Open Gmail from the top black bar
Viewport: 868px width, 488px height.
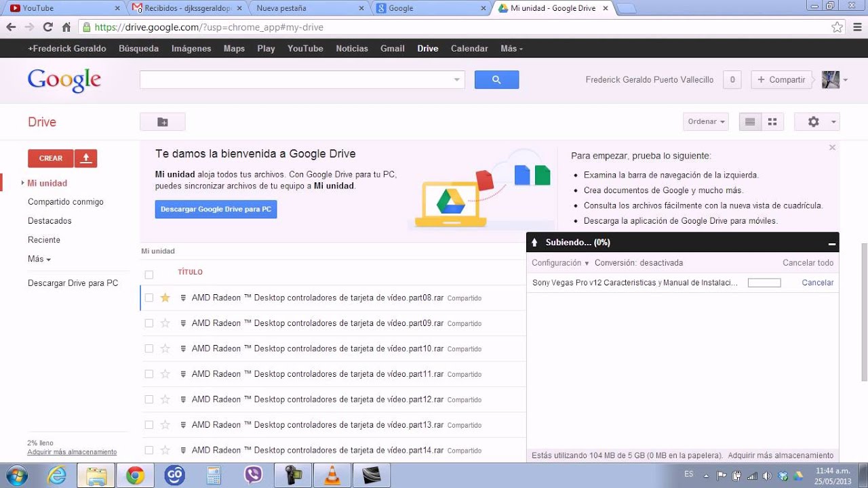[393, 49]
